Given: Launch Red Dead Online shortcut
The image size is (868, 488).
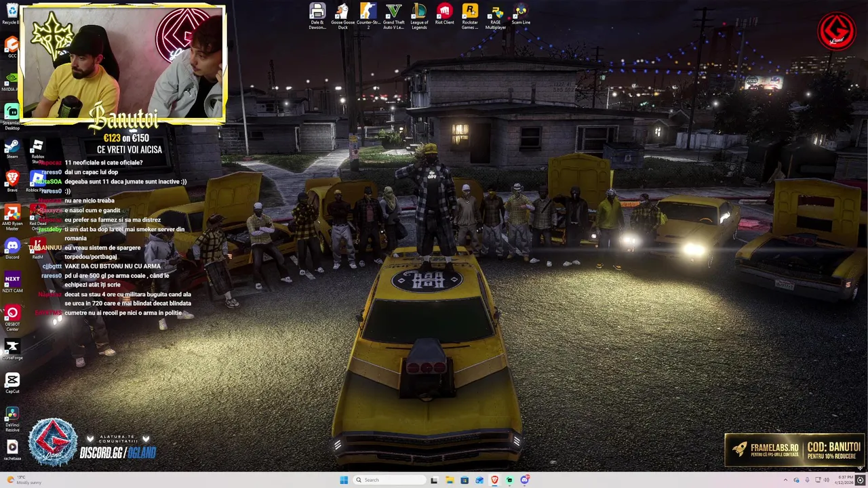Looking at the screenshot, I should coord(37,218).
